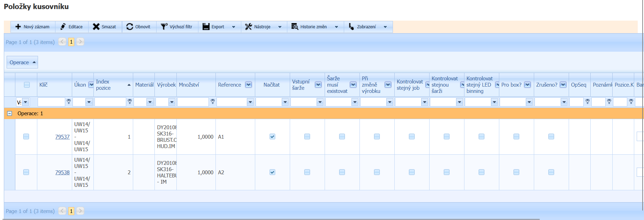The height and width of the screenshot is (220, 644).
Task: Select row checkbox for record 79538
Action: coord(26,172)
